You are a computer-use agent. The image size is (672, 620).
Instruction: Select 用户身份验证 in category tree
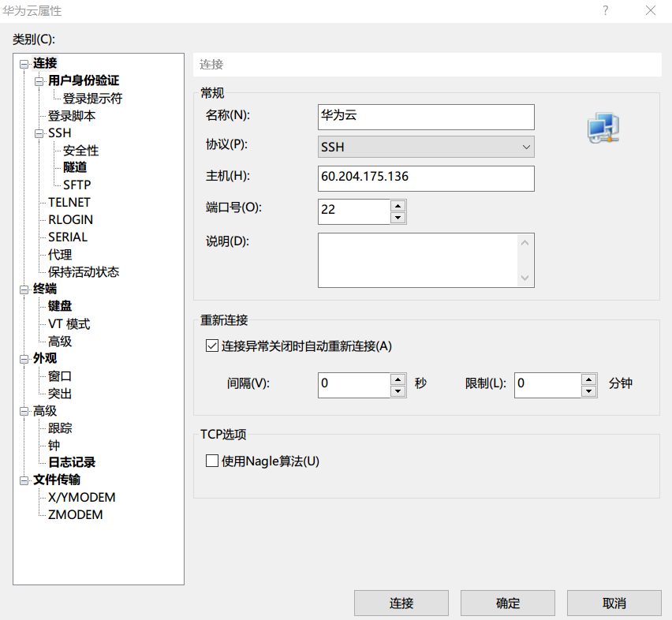point(84,80)
